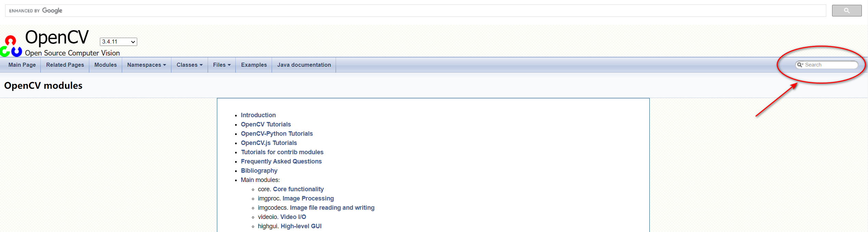Screen dimensions: 868x232
Task: Open the Bibliography link
Action: (259, 171)
